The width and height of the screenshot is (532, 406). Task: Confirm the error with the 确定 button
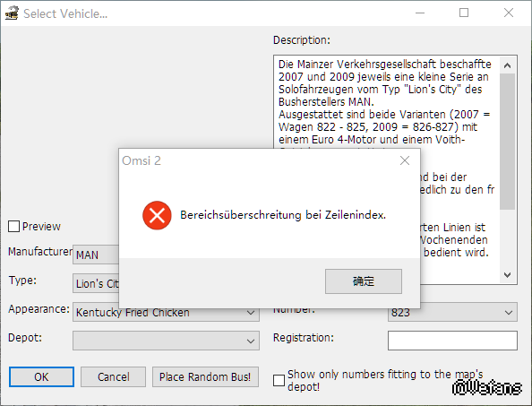364,281
